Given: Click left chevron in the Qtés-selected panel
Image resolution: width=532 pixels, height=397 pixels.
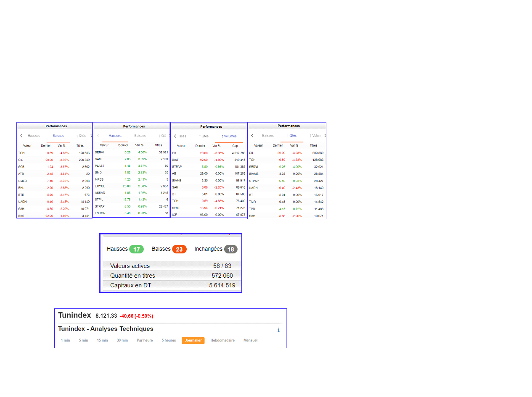Looking at the screenshot, I should point(252,136).
